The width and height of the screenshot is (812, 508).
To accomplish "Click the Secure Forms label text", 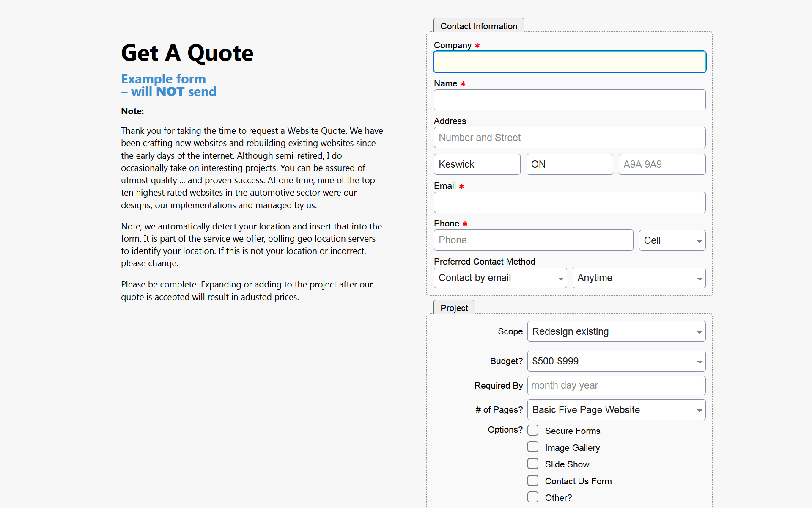I will coord(573,431).
